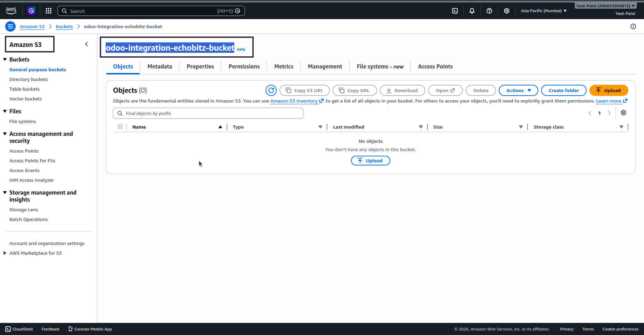
Task: Launch CloudShell from the top bar icon
Action: [x=455, y=11]
